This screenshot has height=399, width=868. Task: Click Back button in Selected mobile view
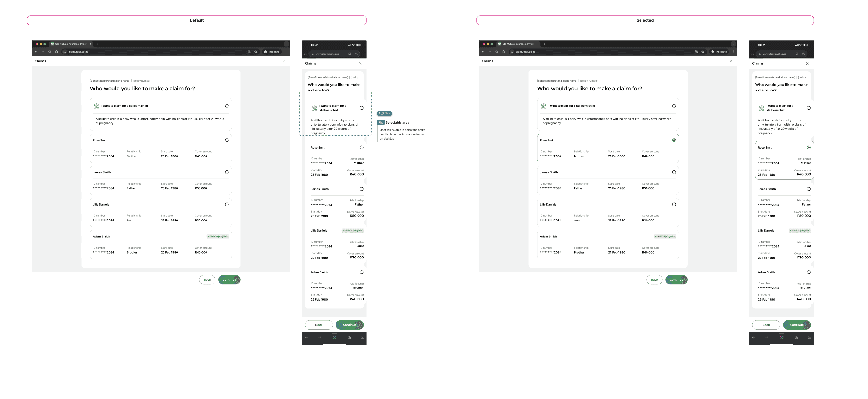pyautogui.click(x=766, y=325)
